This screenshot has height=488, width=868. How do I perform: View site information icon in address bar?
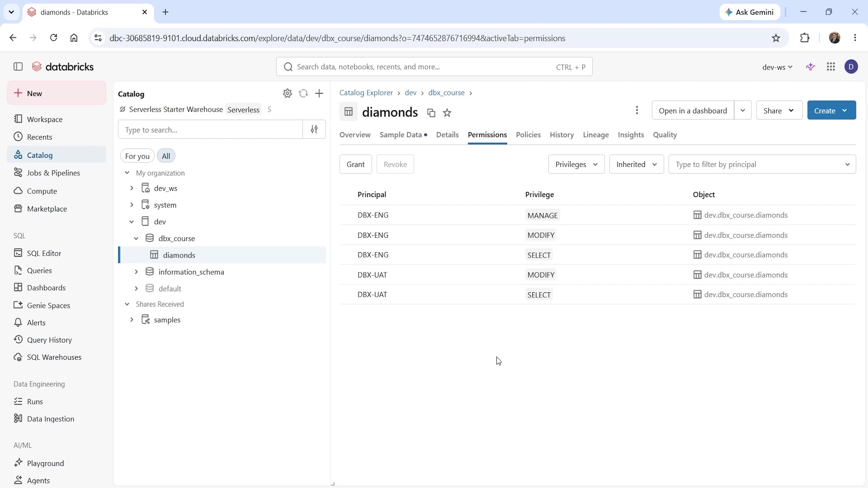[x=98, y=38]
